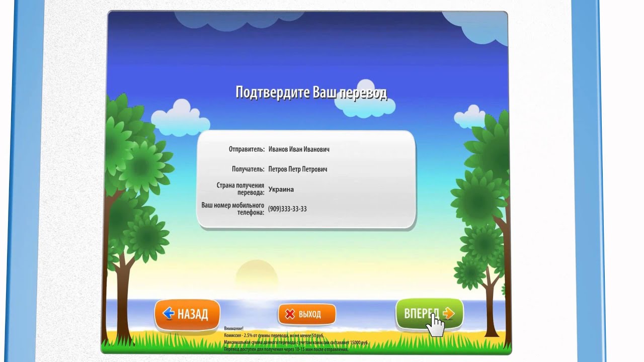Select the country value "Украина"

tap(281, 190)
